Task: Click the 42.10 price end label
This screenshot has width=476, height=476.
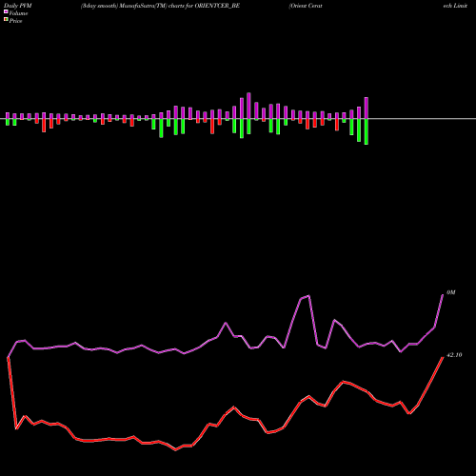Action: [454, 355]
